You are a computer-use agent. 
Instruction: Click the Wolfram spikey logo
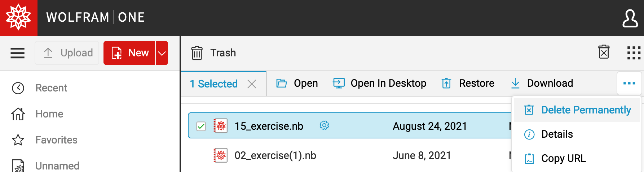[x=18, y=17]
